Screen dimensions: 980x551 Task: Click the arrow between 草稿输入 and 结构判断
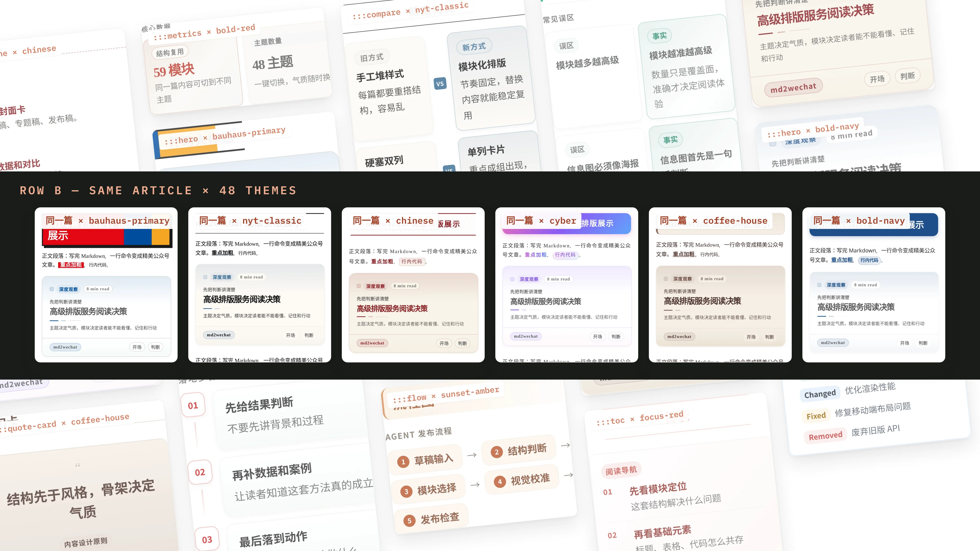472,455
